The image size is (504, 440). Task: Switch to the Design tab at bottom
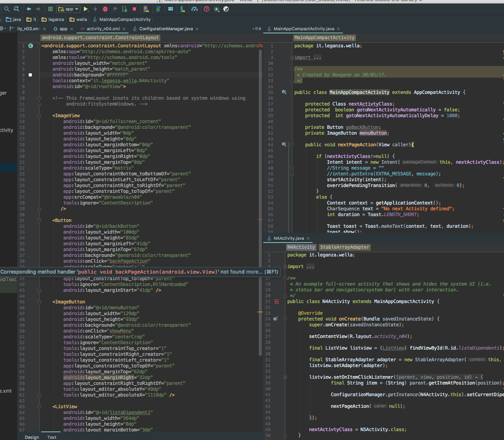point(32,437)
